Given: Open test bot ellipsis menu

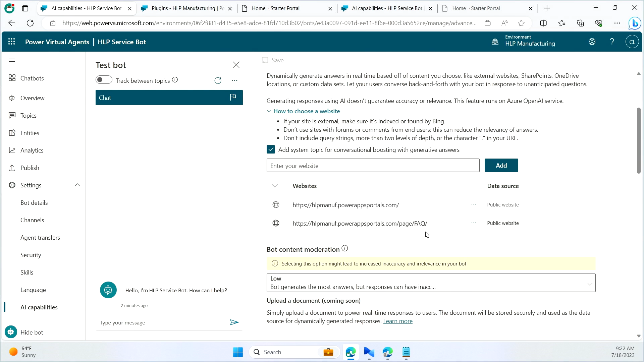Looking at the screenshot, I should (234, 80).
